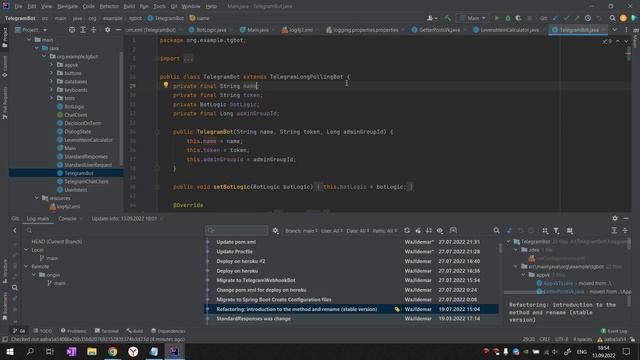Open the Problems tool window
This screenshot has width=640, height=360.
[73, 331]
